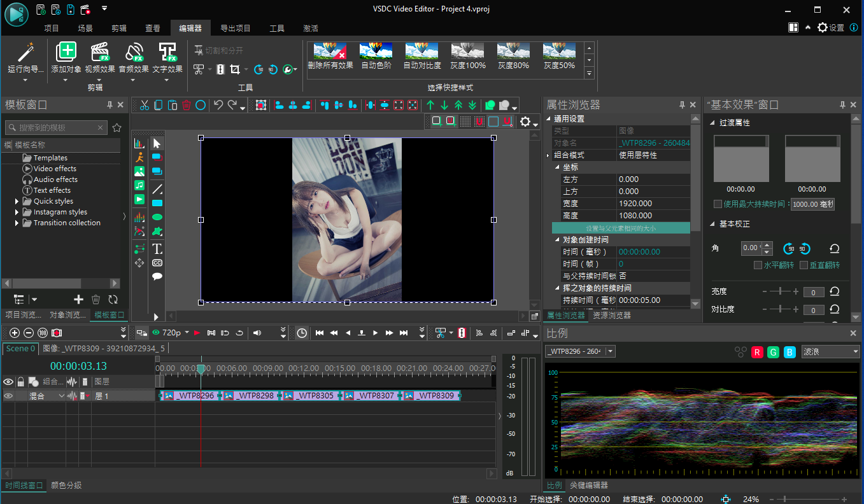This screenshot has width=864, height=504.
Task: Jump to timeline start control
Action: (320, 332)
